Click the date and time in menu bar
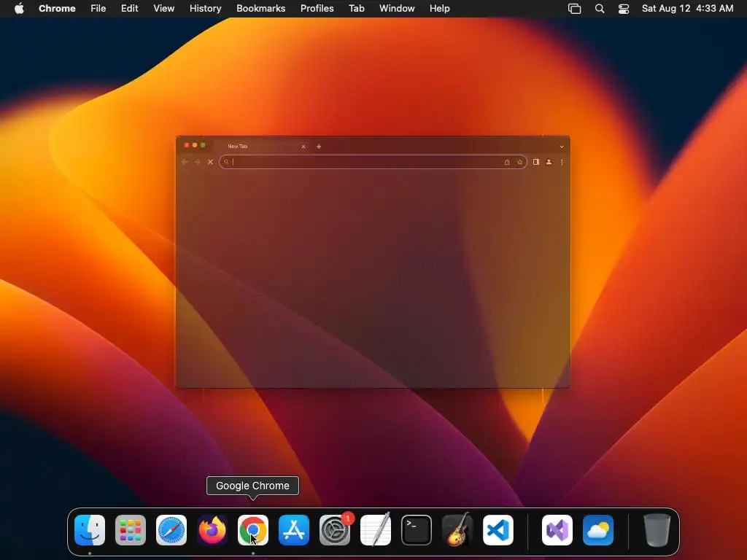This screenshot has width=747, height=560. click(687, 9)
